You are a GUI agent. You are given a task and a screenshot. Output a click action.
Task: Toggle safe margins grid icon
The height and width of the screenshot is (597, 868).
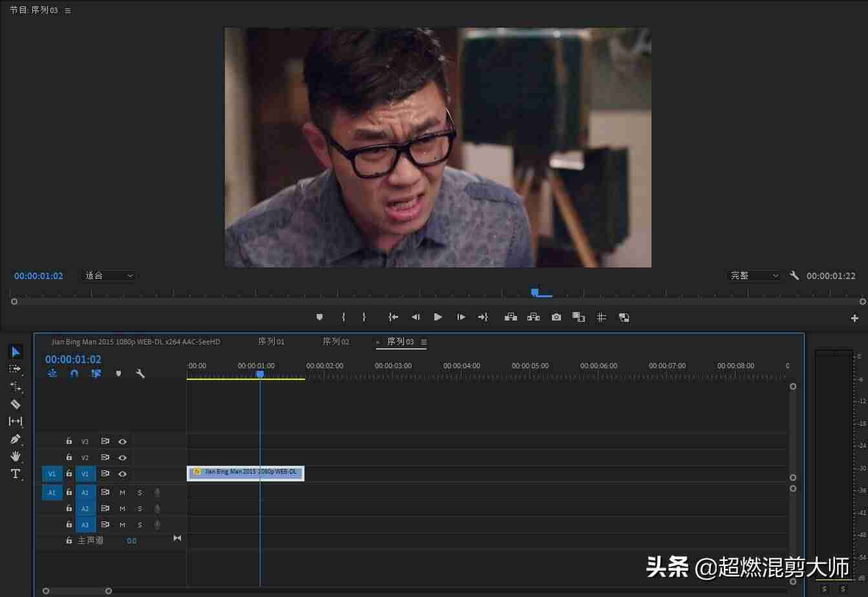(x=601, y=317)
